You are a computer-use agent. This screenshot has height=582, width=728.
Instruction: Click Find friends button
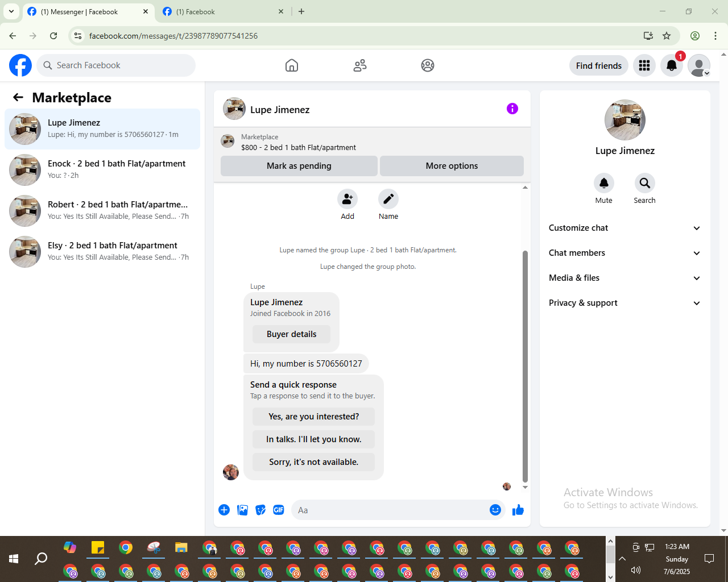599,65
